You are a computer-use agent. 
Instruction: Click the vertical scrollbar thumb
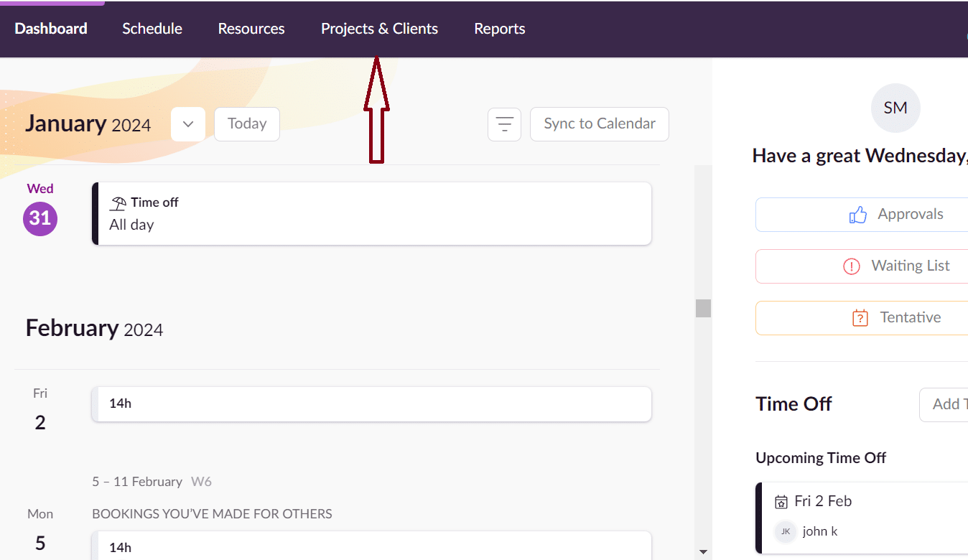(x=703, y=309)
